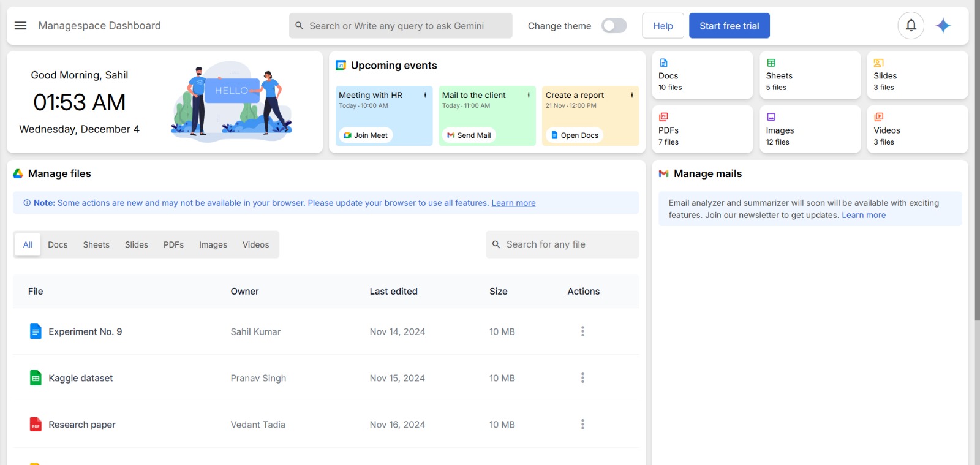Click Start free trial button
980x465 pixels.
(729, 26)
